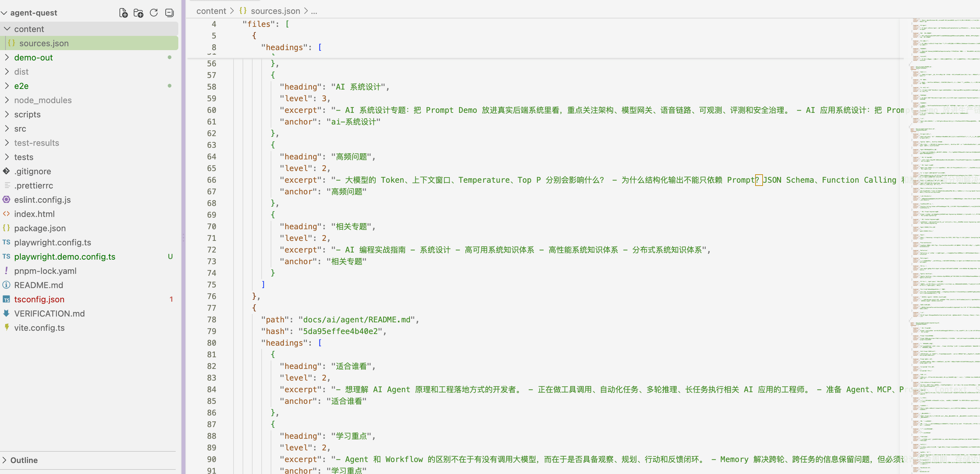
Task: Refresh the explorer with the refresh icon
Action: pos(154,13)
